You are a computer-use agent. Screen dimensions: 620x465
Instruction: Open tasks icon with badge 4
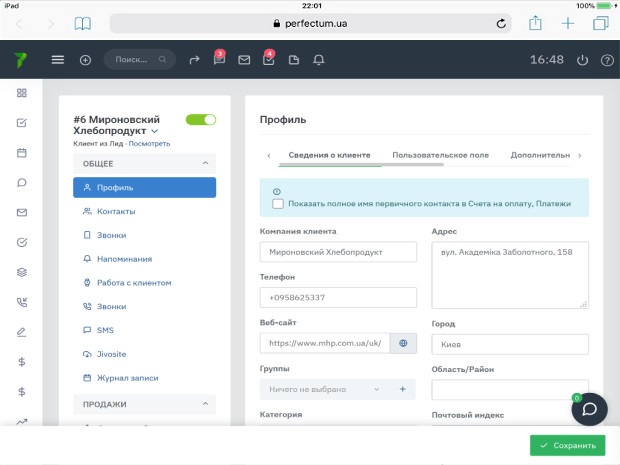pyautogui.click(x=269, y=59)
